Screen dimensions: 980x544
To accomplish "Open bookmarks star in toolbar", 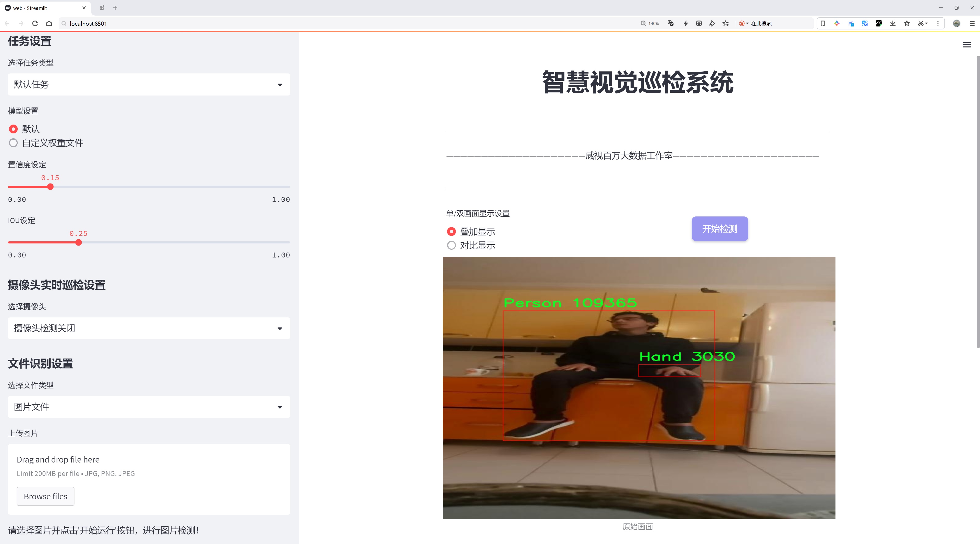I will pyautogui.click(x=907, y=23).
